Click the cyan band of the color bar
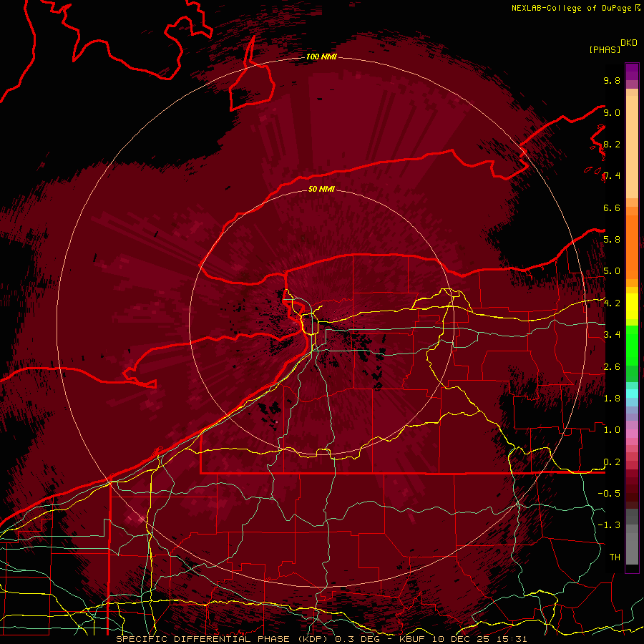This screenshot has height=644, width=644. [x=632, y=394]
